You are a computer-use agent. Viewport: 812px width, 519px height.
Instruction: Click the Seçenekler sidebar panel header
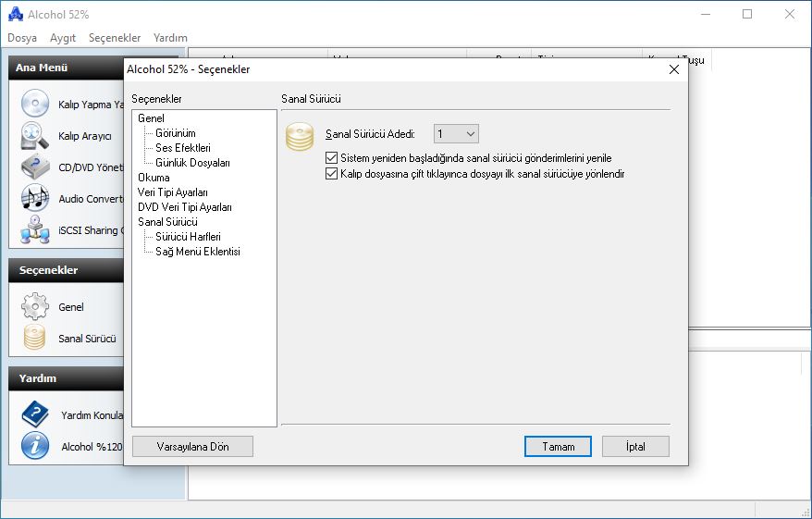(x=67, y=270)
